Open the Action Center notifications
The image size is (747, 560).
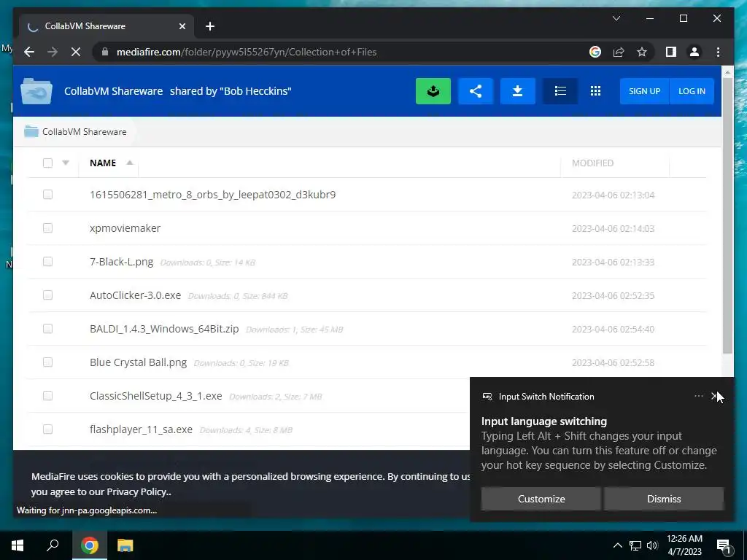click(x=723, y=545)
